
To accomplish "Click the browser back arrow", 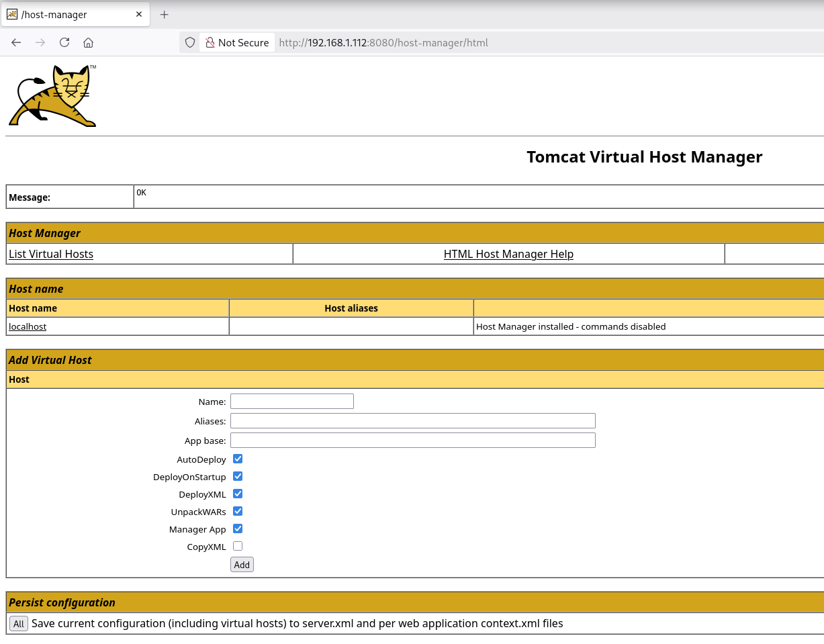I will point(17,42).
